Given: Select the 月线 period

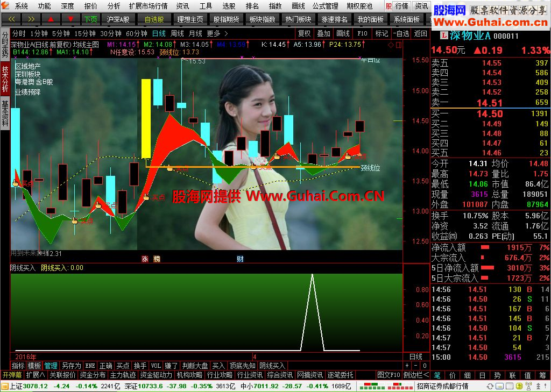Looking at the screenshot, I should (195, 33).
